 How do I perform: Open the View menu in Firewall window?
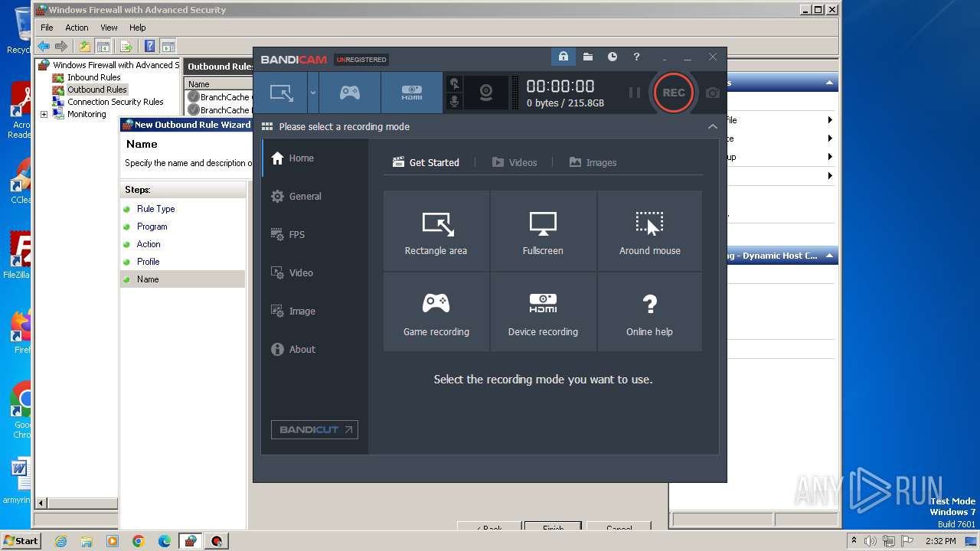tap(109, 28)
